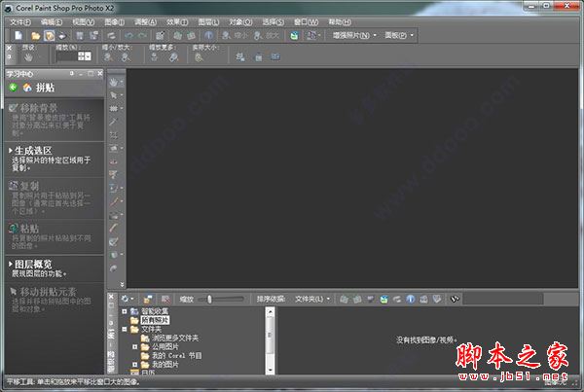
Task: Click the highlighted Organizer browse icon
Action: [50, 36]
